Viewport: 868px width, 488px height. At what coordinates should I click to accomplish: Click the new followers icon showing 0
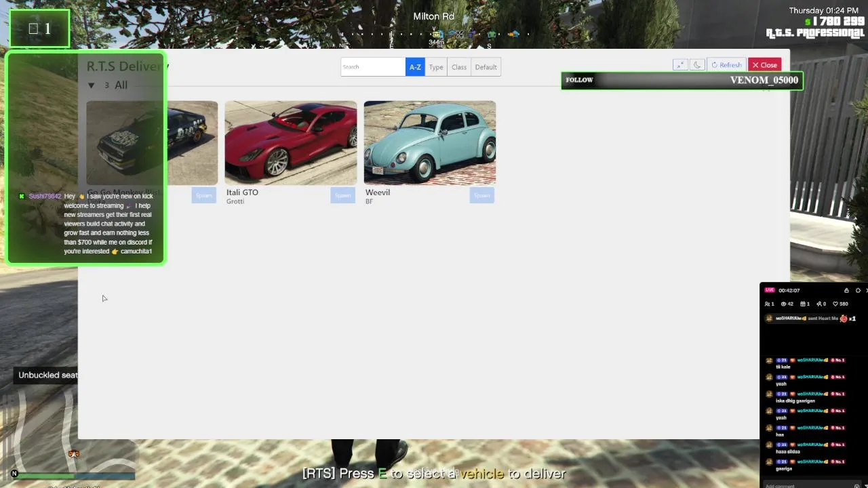(819, 304)
